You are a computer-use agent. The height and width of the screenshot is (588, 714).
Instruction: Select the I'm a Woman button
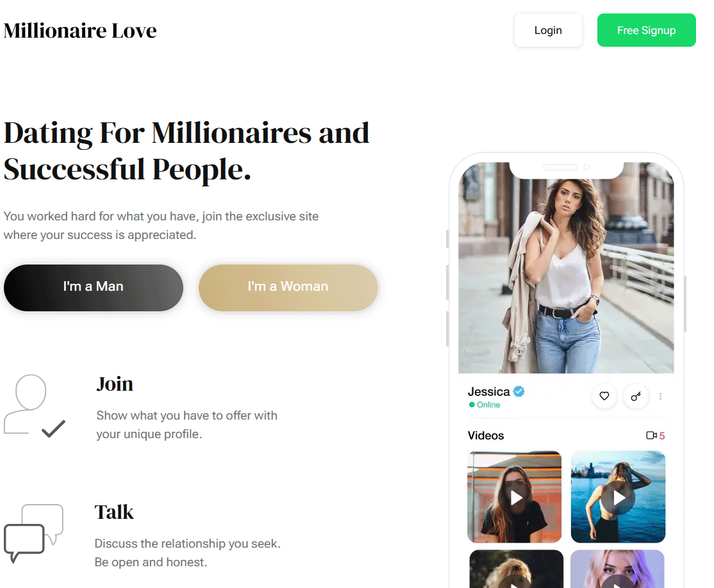(288, 288)
